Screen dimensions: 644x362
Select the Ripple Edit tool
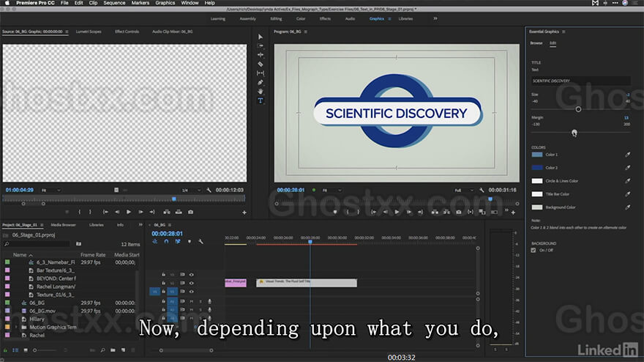(261, 55)
